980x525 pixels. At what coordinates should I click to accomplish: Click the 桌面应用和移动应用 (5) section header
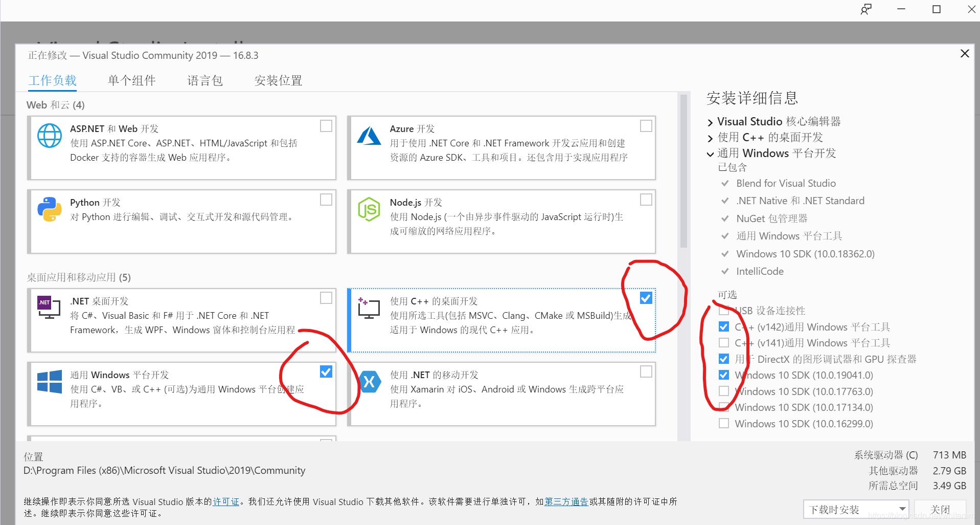pos(79,277)
